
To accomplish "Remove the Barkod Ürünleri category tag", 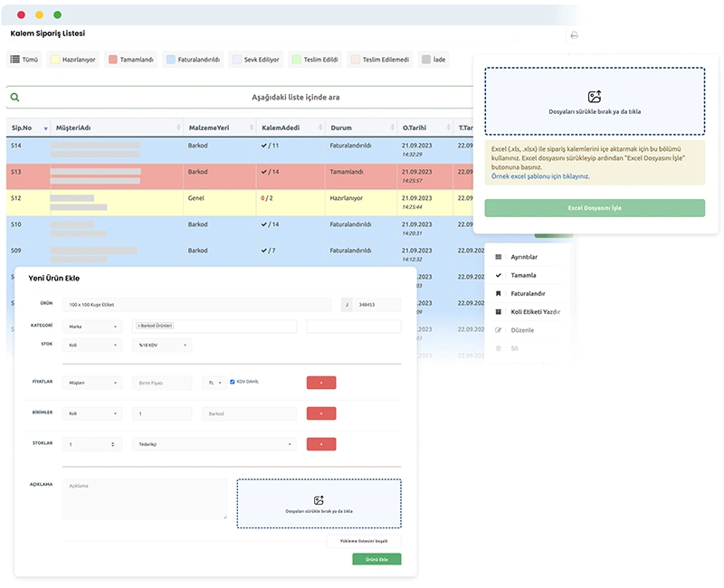I will click(138, 326).
